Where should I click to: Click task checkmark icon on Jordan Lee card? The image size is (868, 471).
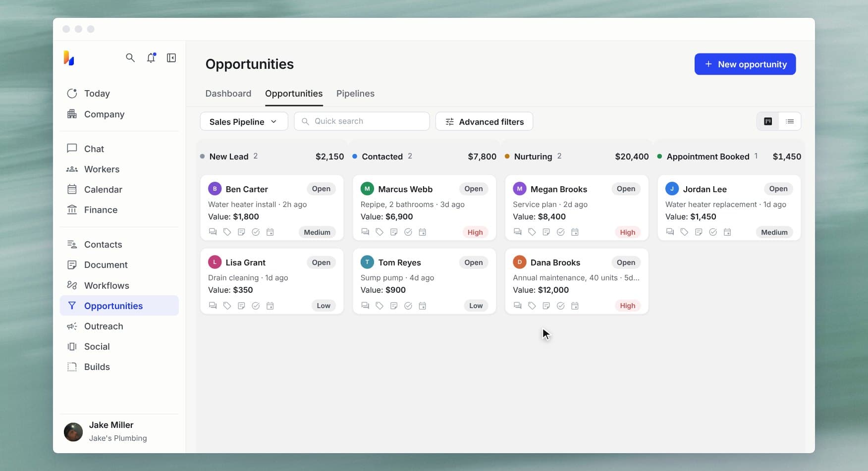pyautogui.click(x=713, y=232)
